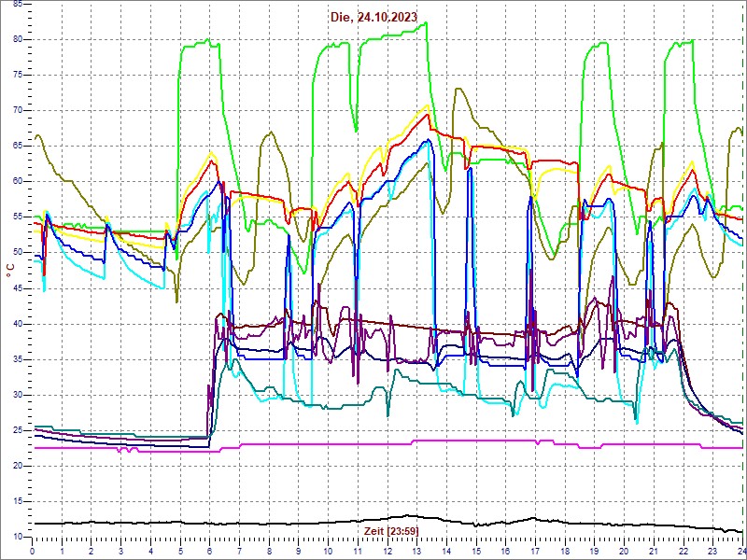Select the 80 tick on temperature axis
Screen dimensions: 747x560
(17, 39)
